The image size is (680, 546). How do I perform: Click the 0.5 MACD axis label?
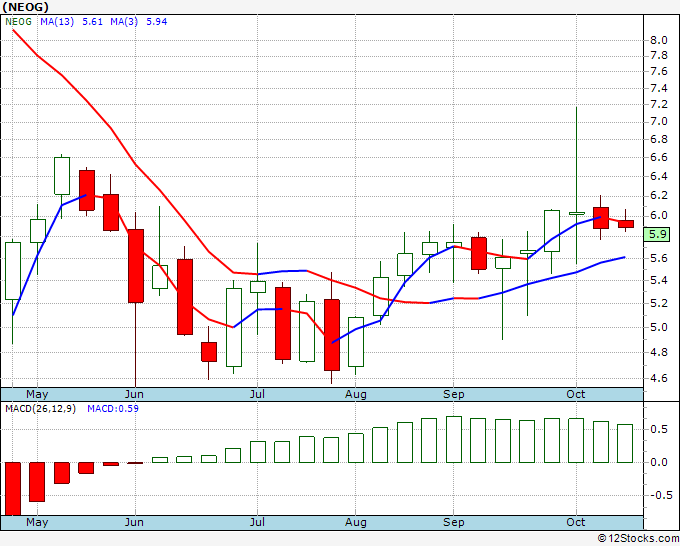click(658, 429)
